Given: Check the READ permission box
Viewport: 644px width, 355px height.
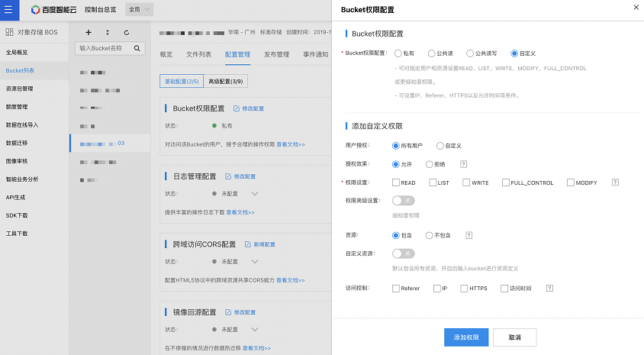Looking at the screenshot, I should click(x=396, y=182).
